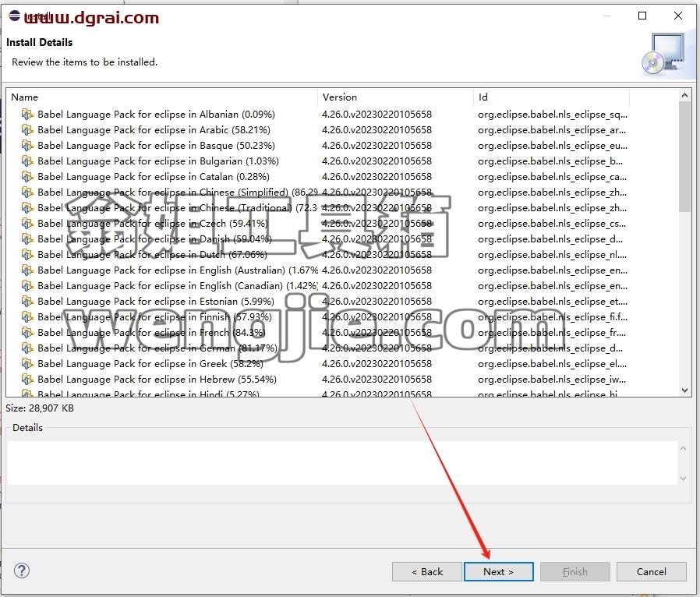Cancel the install wizard

652,571
